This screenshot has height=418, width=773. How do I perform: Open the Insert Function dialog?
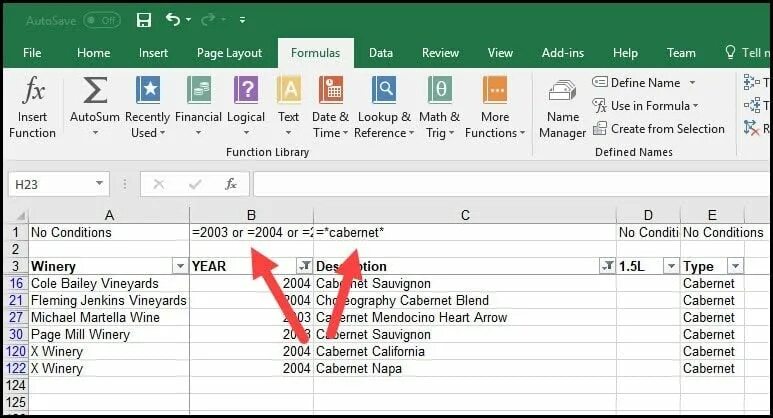coord(33,107)
